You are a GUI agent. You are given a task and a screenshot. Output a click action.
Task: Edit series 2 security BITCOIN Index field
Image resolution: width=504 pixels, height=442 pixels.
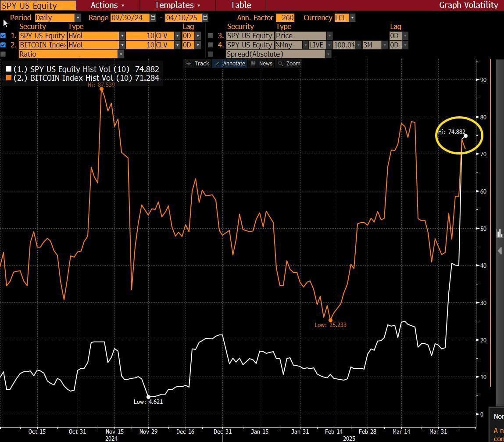click(43, 45)
